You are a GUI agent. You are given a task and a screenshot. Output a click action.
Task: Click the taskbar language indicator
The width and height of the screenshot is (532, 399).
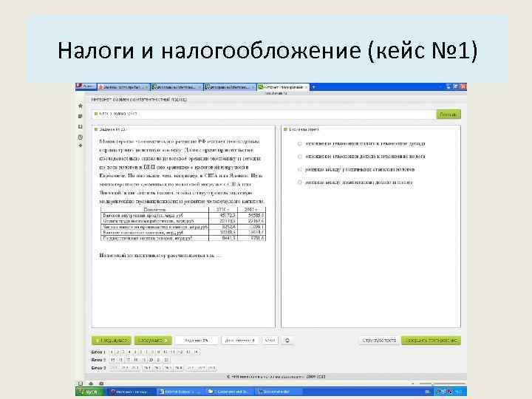(x=428, y=392)
